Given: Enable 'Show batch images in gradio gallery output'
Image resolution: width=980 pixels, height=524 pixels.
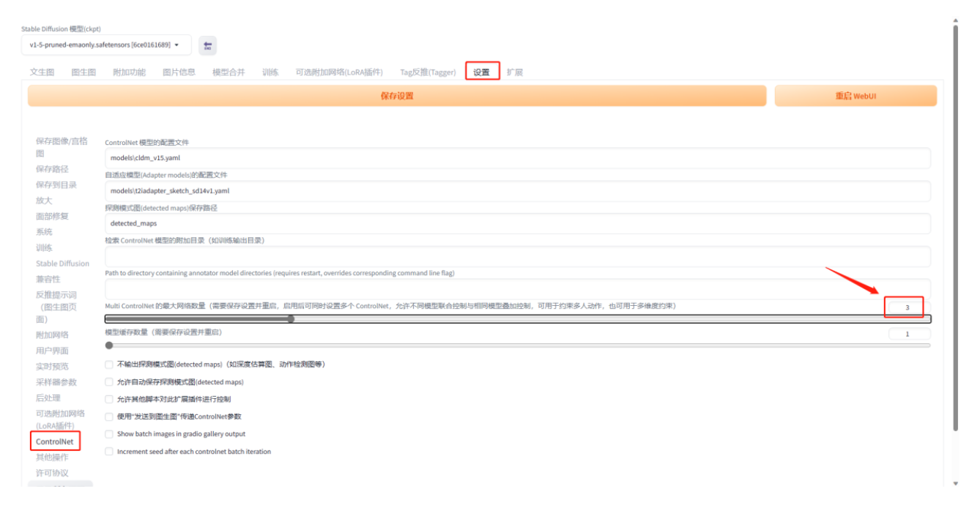Looking at the screenshot, I should click(108, 434).
